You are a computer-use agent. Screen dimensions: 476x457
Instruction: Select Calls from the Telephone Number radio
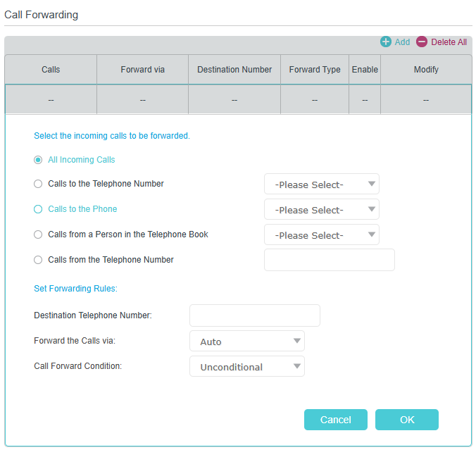(38, 260)
